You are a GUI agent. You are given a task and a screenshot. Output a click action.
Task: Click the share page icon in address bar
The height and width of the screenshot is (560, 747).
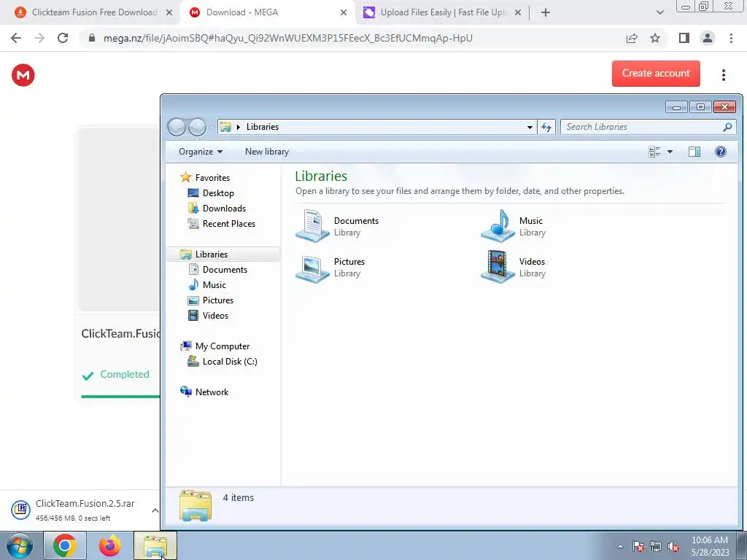pos(632,38)
